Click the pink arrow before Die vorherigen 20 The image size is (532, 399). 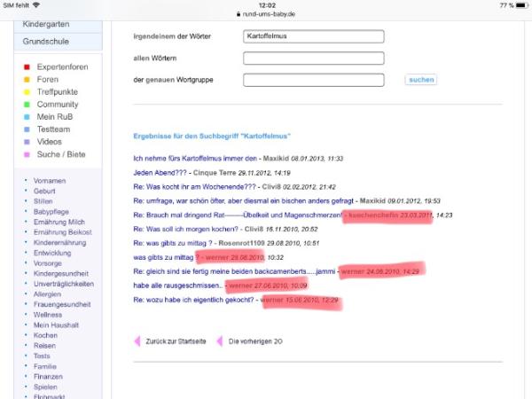click(220, 341)
